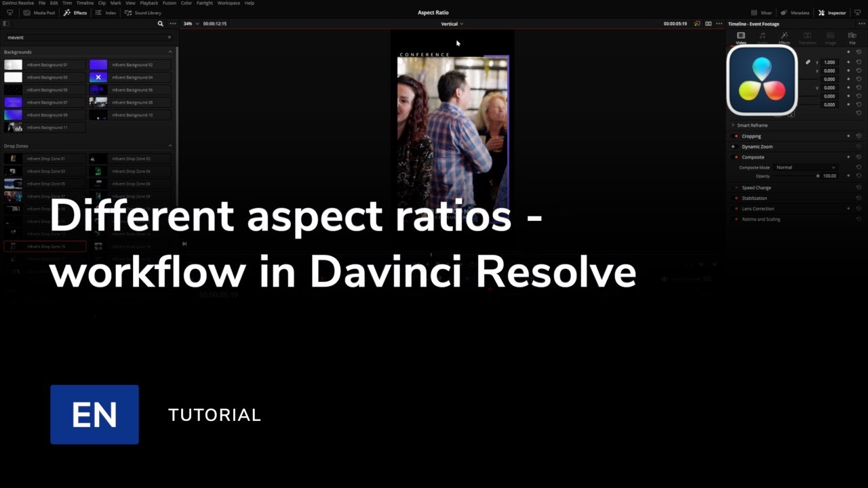868x488 pixels.
Task: Open the Media Pool panel
Action: coord(39,13)
